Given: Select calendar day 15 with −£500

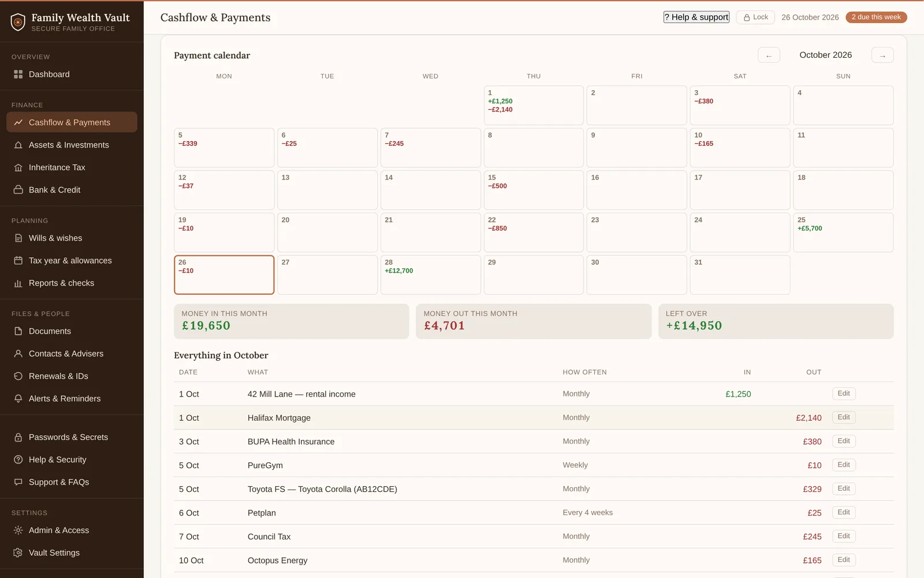Looking at the screenshot, I should [x=534, y=190].
